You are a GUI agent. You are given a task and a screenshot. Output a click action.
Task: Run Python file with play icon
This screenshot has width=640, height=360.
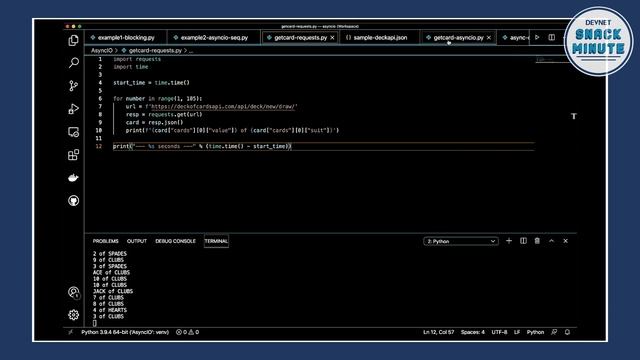(537, 38)
